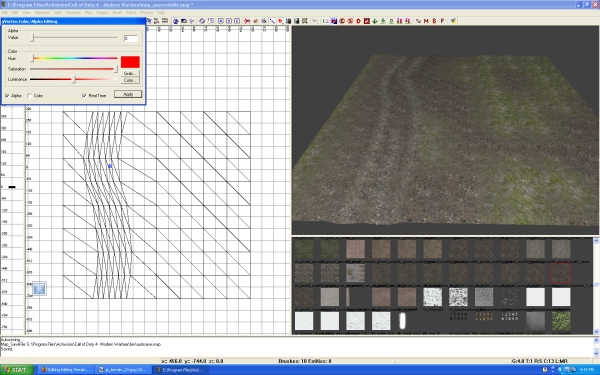Toggle the Real Time checkbox
The image size is (600, 375).
click(x=84, y=95)
